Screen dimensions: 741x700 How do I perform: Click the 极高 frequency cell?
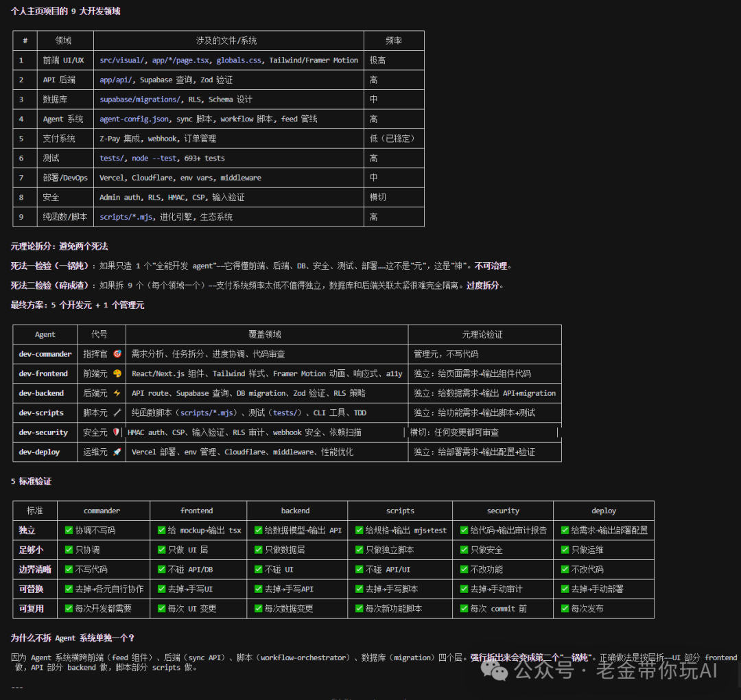tap(394, 60)
